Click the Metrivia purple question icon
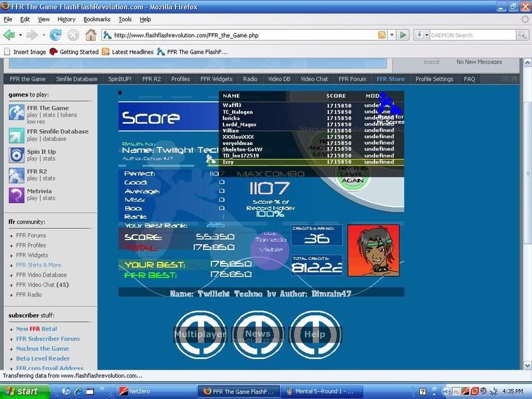 [17, 194]
